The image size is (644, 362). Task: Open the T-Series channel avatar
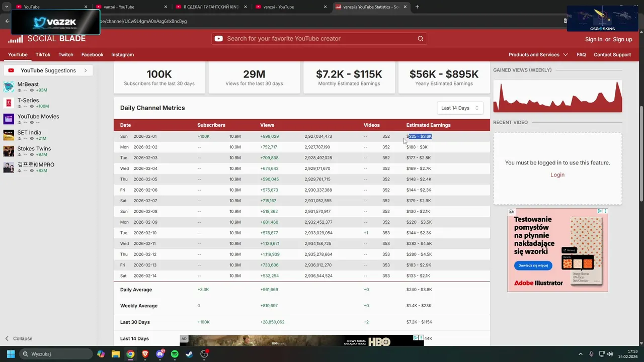(9, 103)
